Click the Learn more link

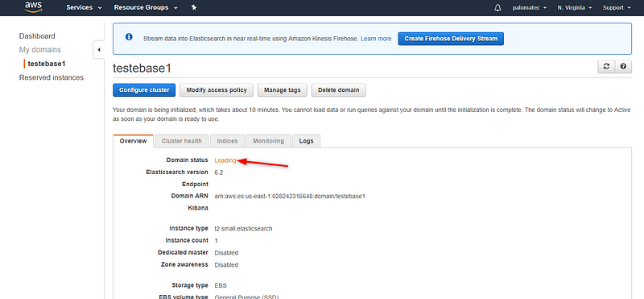point(376,39)
